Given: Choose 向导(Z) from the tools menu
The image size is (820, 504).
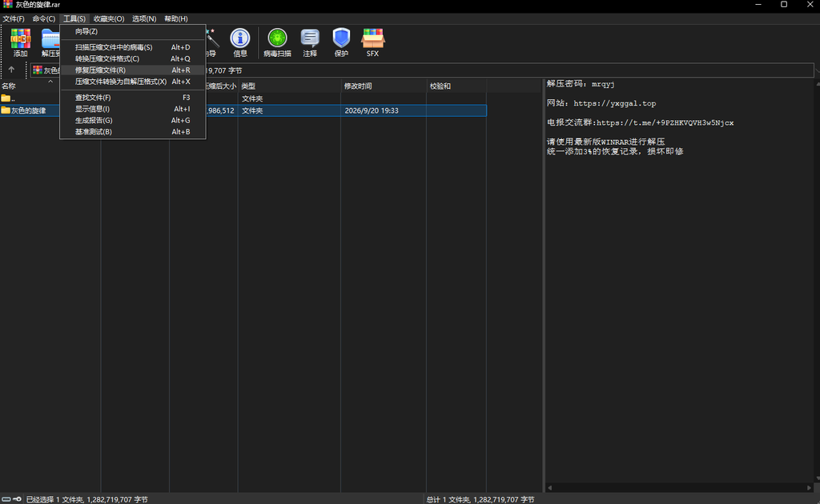Looking at the screenshot, I should [133, 31].
